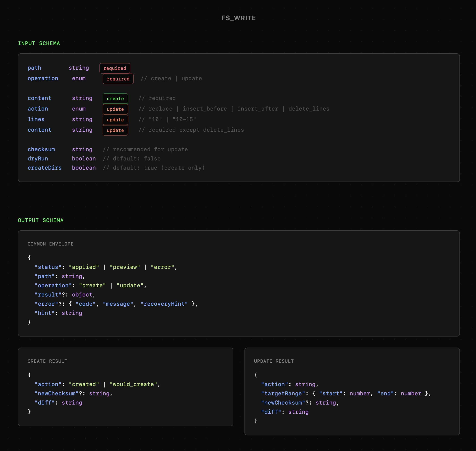The image size is (476, 451).
Task: Click the "preview" status value
Action: (125, 267)
